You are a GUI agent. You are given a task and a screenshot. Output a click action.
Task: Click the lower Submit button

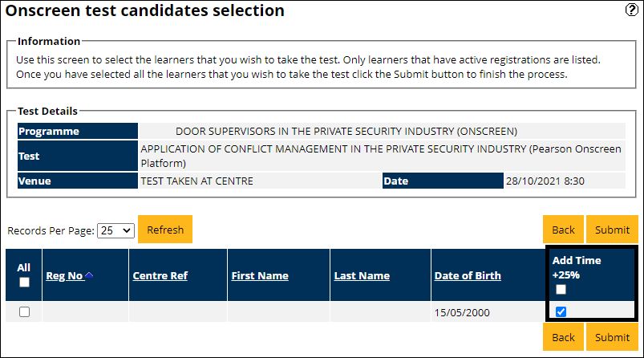[x=612, y=337]
